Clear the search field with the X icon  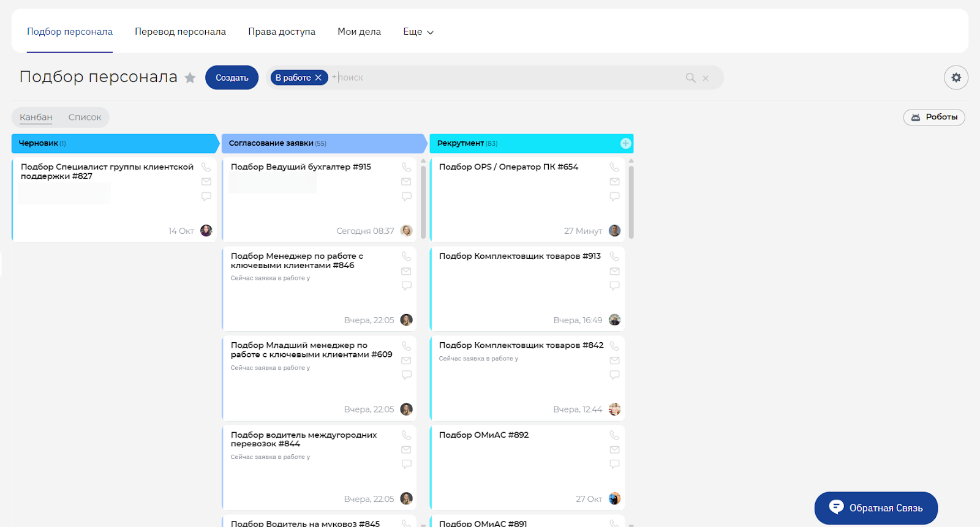click(706, 78)
